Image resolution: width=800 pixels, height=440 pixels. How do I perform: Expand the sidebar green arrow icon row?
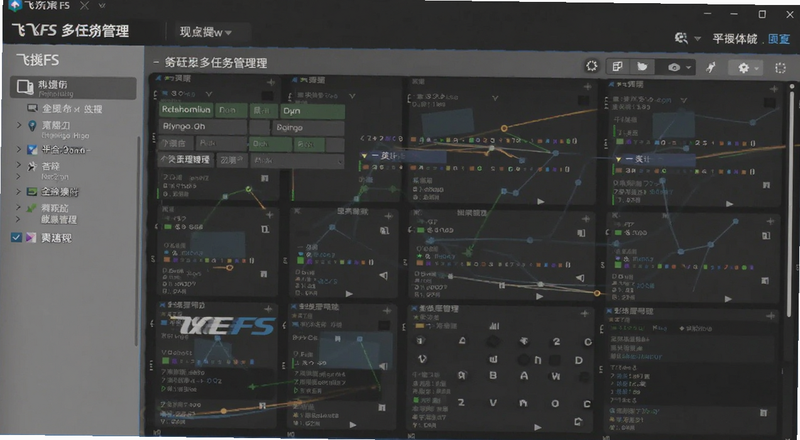coord(19,208)
